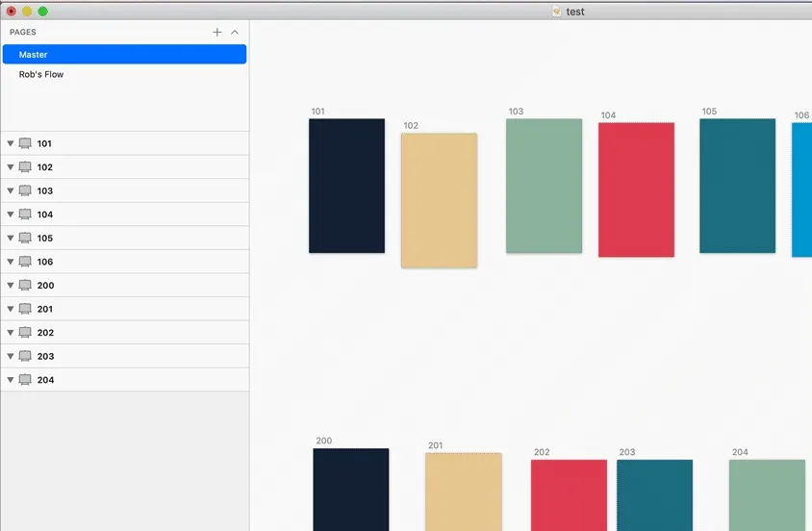The height and width of the screenshot is (531, 812).
Task: Click canvas title label 204
Action: point(740,452)
